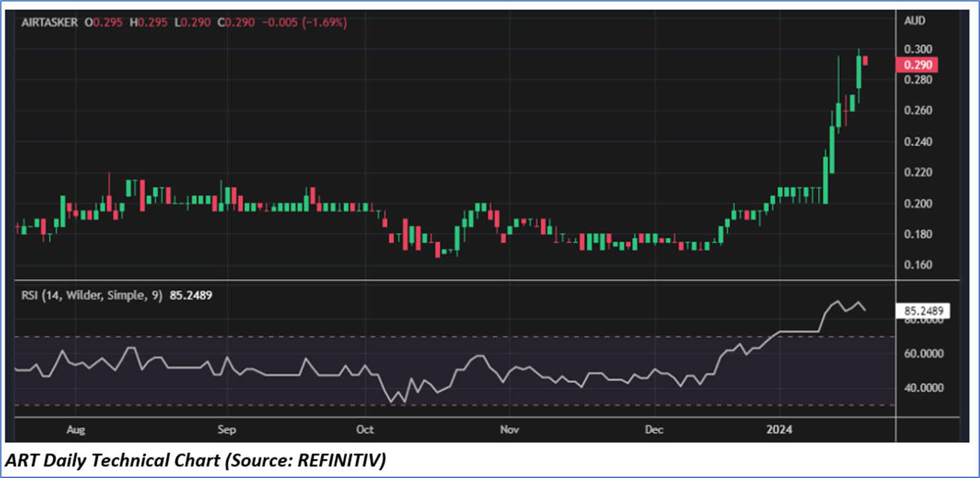The width and height of the screenshot is (980, 478).
Task: Jump to the Nov time axis label
Action: coord(508,430)
